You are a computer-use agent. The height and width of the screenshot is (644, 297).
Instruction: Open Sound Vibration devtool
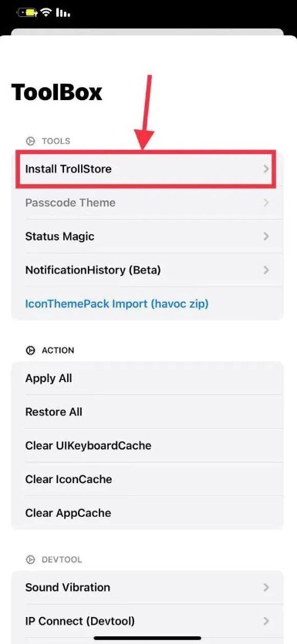[x=147, y=587]
